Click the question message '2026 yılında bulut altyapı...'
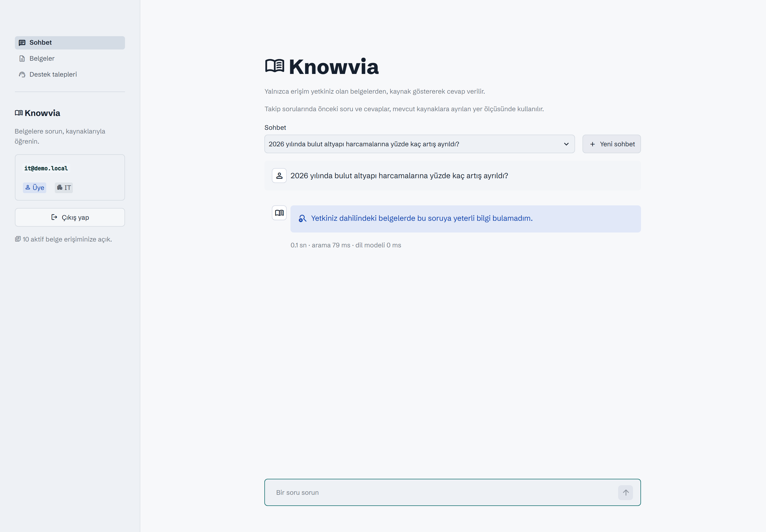766x532 pixels. point(399,176)
